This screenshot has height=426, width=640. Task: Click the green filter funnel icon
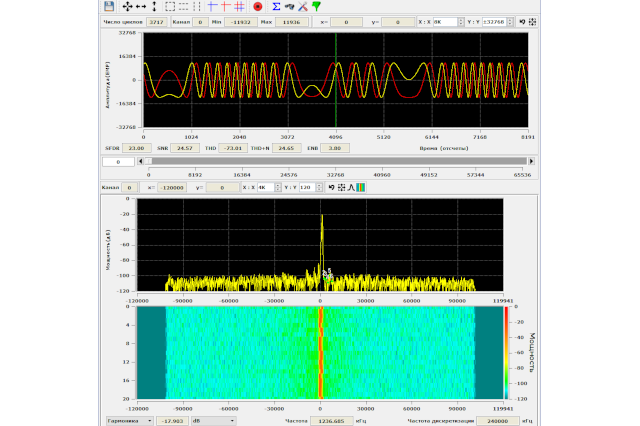click(316, 6)
